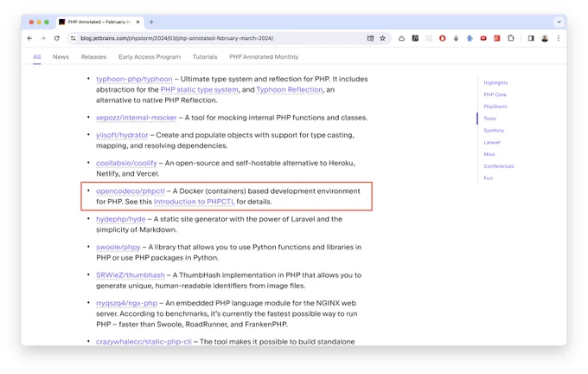This screenshot has width=588, height=374.
Task: Open the blue figure extension icon
Action: tap(470, 38)
